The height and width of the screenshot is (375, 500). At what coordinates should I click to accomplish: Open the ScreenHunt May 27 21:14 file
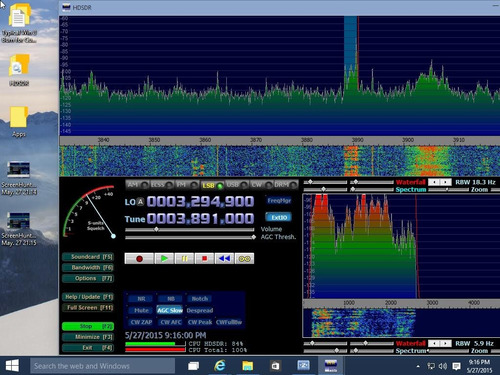pos(19,178)
